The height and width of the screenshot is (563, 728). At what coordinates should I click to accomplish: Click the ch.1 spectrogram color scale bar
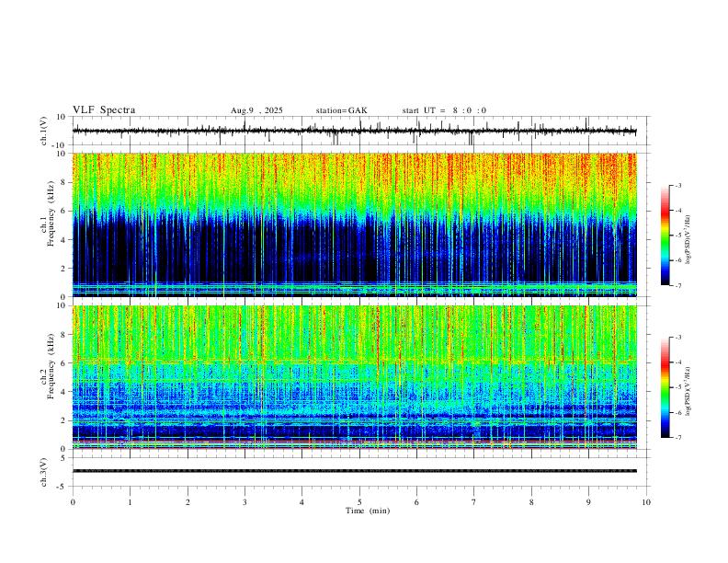pos(665,236)
